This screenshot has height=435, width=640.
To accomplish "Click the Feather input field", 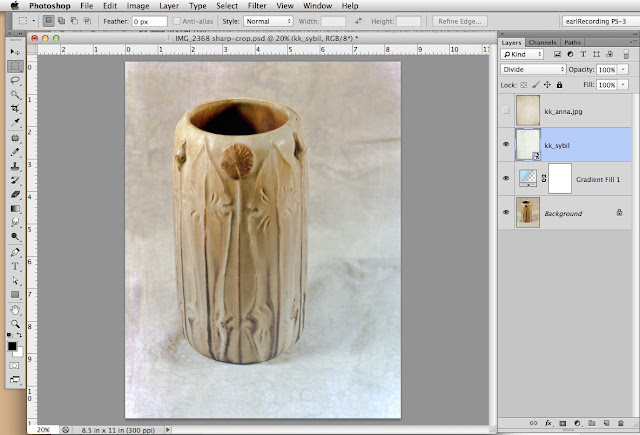I will coord(148,20).
